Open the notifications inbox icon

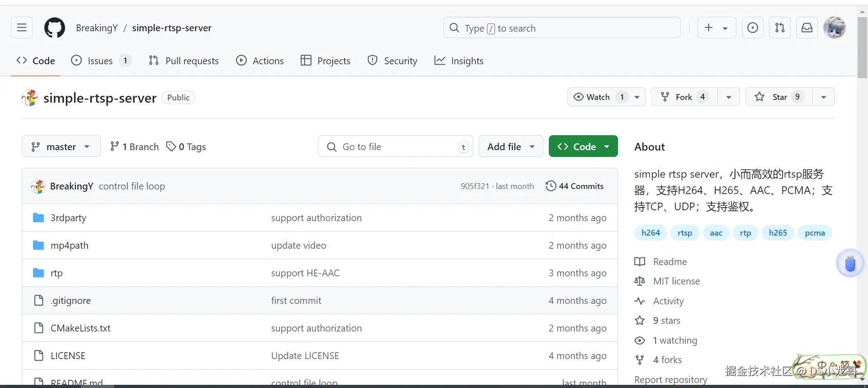pos(807,28)
